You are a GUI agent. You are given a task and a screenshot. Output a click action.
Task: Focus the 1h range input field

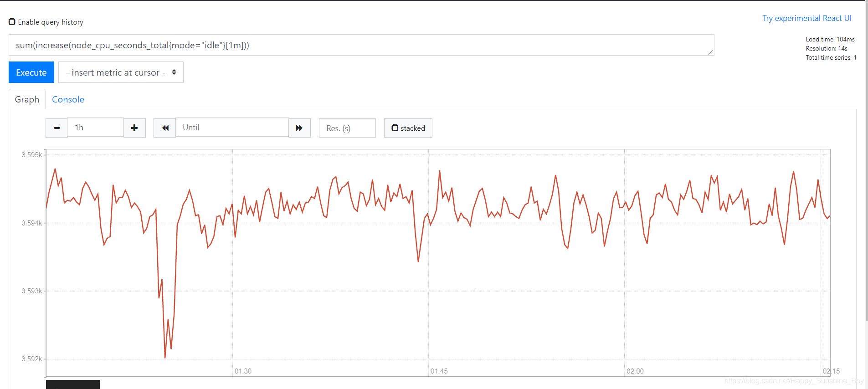pyautogui.click(x=95, y=128)
